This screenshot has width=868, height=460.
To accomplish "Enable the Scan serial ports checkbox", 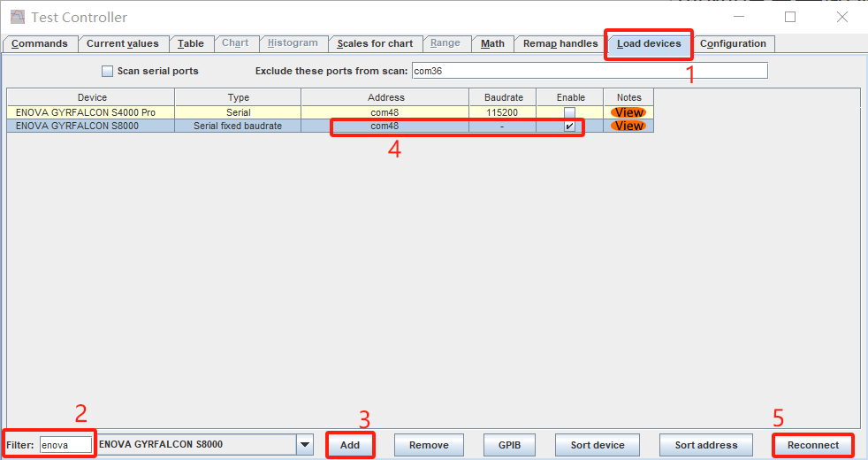I will (x=108, y=71).
